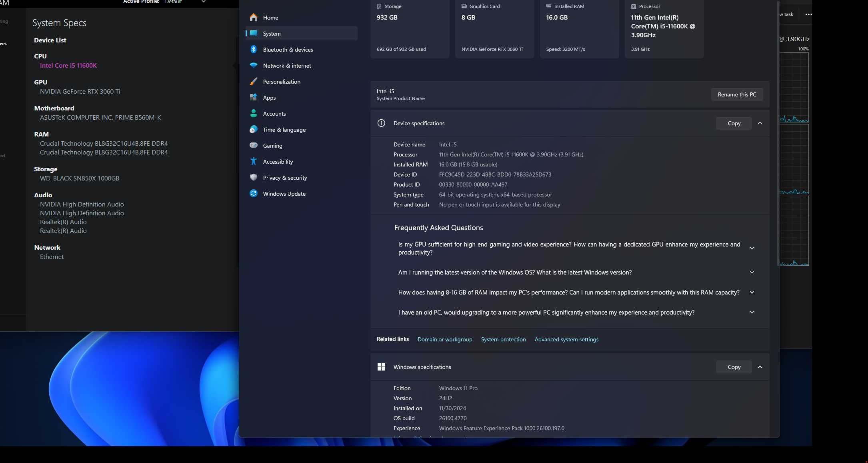Click the info icon beside Device specifications

[381, 123]
